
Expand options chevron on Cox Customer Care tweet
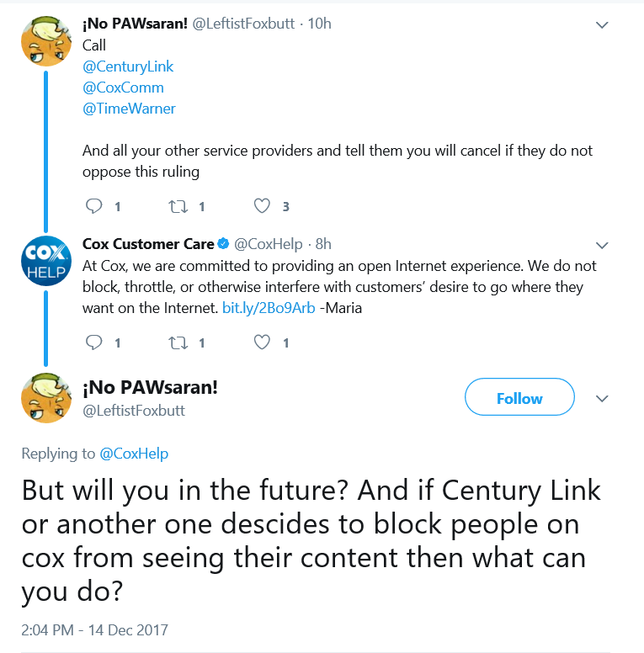pyautogui.click(x=602, y=245)
